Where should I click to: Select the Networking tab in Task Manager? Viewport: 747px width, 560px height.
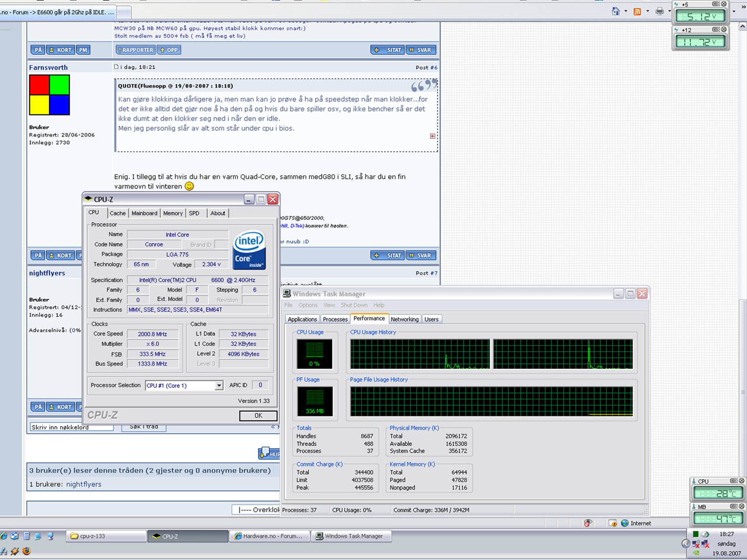tap(404, 319)
